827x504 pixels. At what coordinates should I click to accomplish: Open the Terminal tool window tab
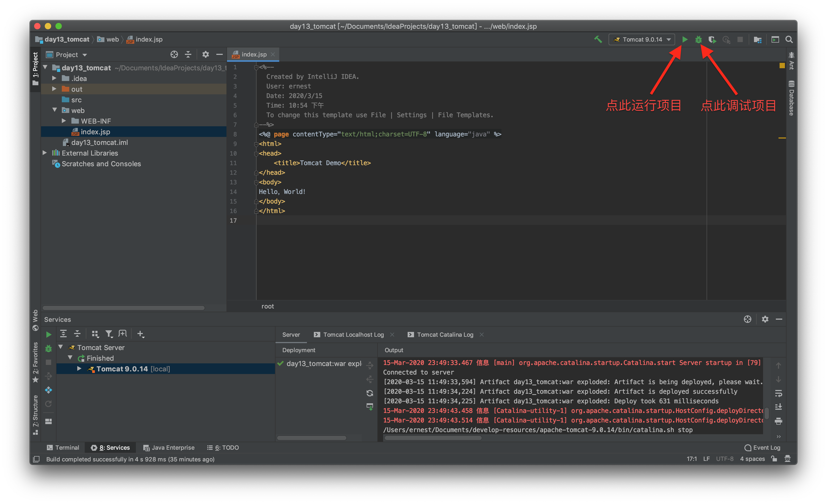point(63,448)
